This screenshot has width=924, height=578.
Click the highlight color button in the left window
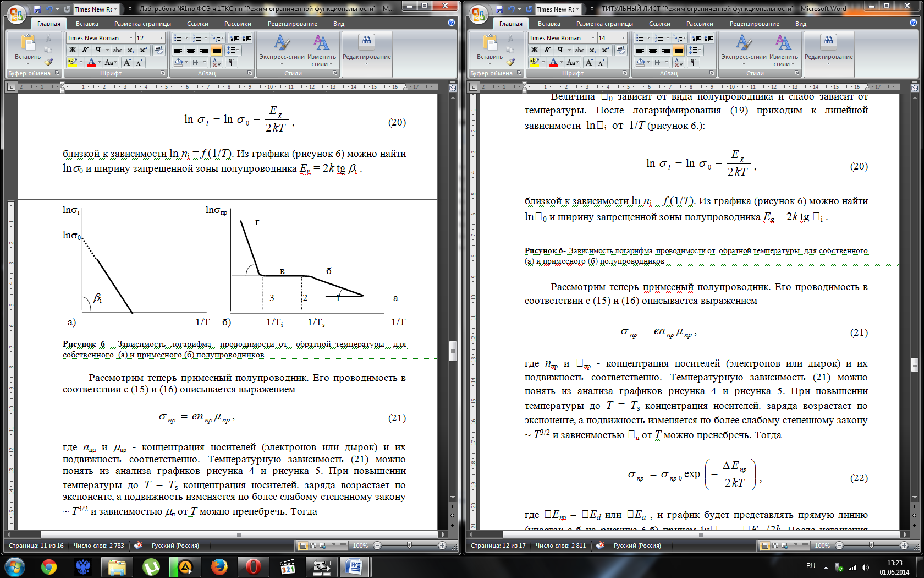[x=72, y=62]
